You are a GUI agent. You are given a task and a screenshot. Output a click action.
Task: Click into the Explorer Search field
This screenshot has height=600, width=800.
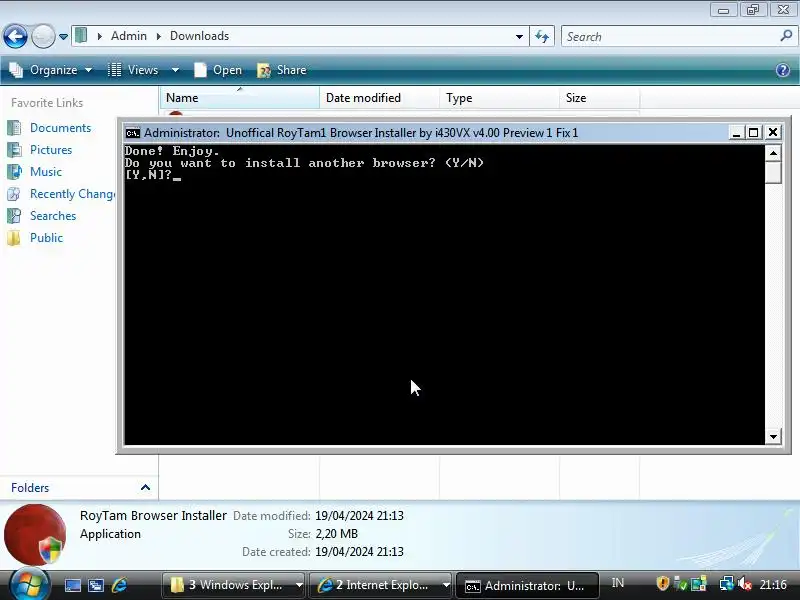point(670,37)
